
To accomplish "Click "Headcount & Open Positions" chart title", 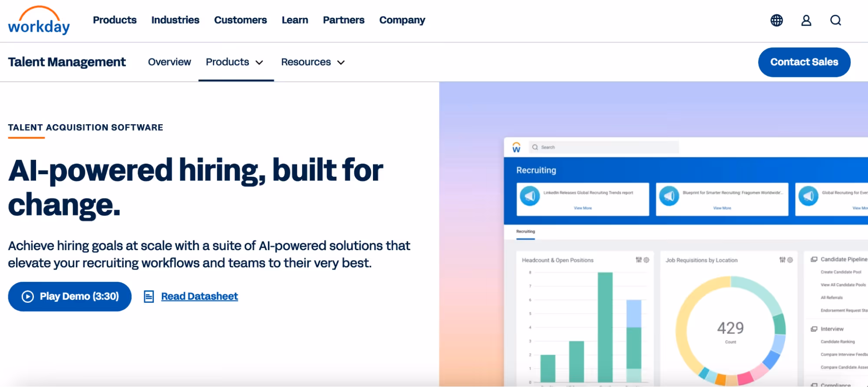I will (558, 260).
